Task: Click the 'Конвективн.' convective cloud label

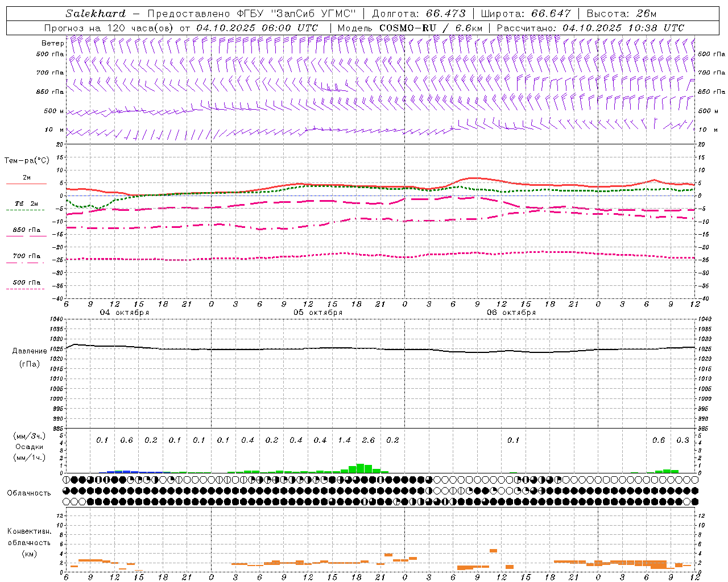Action: point(29,531)
